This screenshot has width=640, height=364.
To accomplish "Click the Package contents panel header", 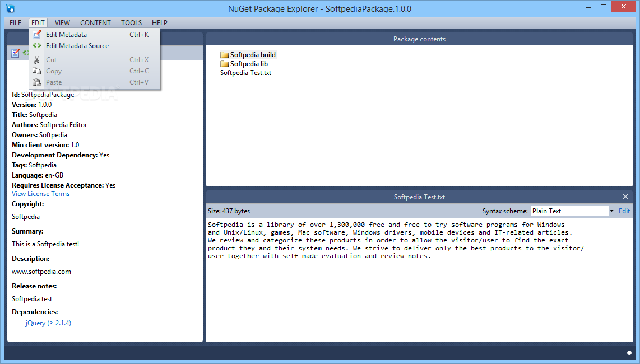I will pos(419,39).
